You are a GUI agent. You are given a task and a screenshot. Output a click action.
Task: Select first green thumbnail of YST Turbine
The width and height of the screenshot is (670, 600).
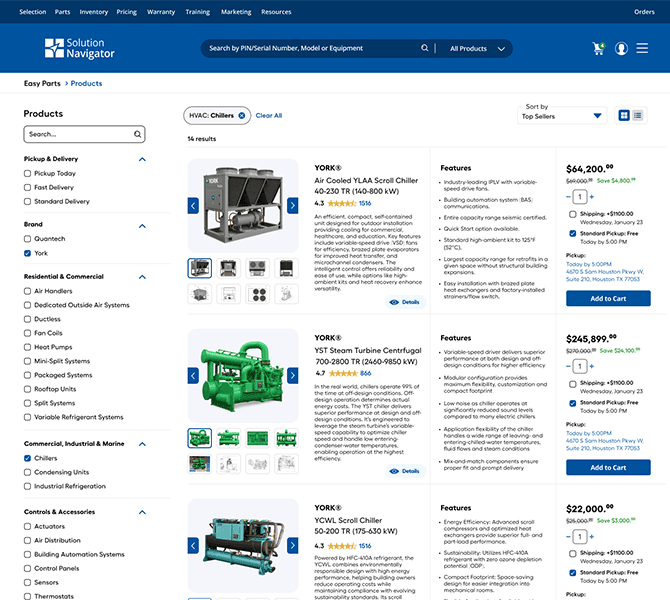click(200, 438)
